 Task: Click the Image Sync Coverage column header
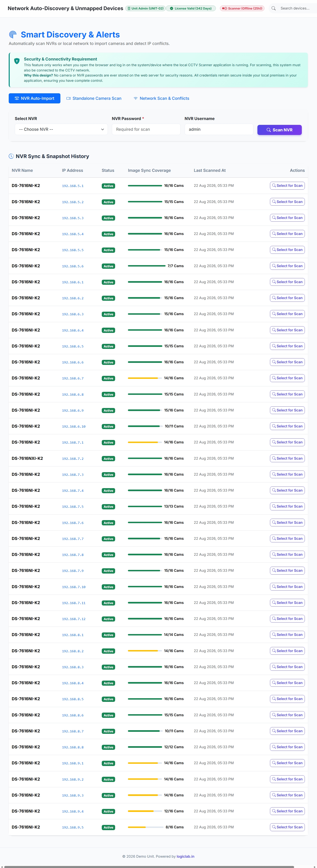click(149, 170)
